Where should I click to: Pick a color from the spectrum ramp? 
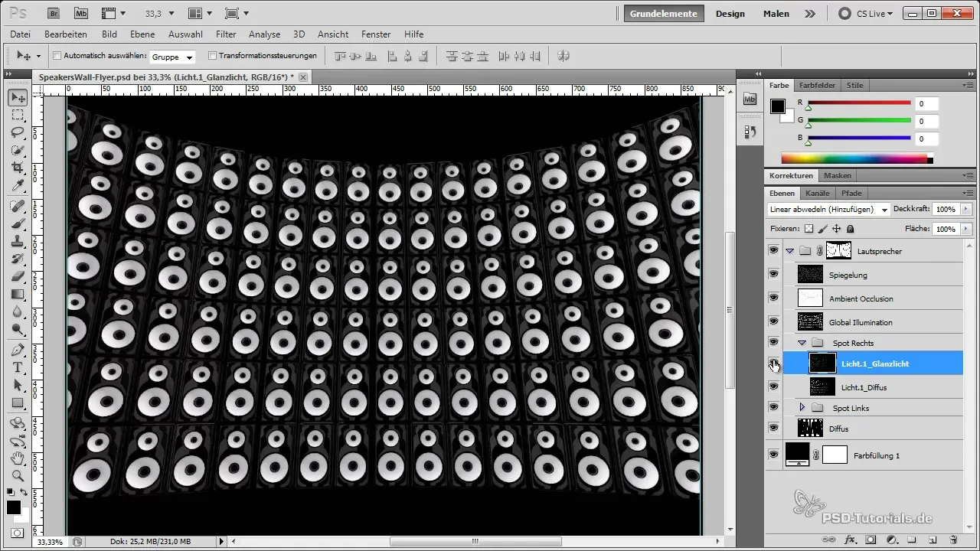coord(854,159)
